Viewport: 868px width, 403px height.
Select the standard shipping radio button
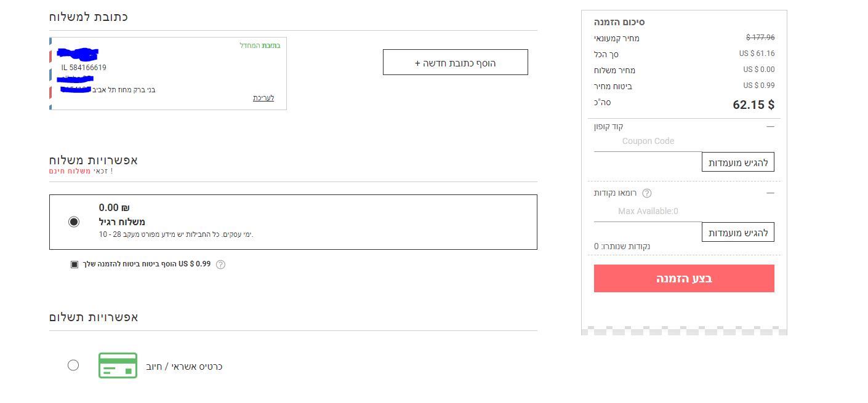click(x=74, y=222)
